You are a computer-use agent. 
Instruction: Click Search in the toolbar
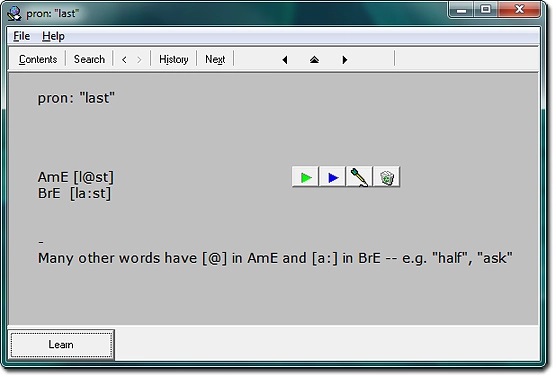point(89,59)
